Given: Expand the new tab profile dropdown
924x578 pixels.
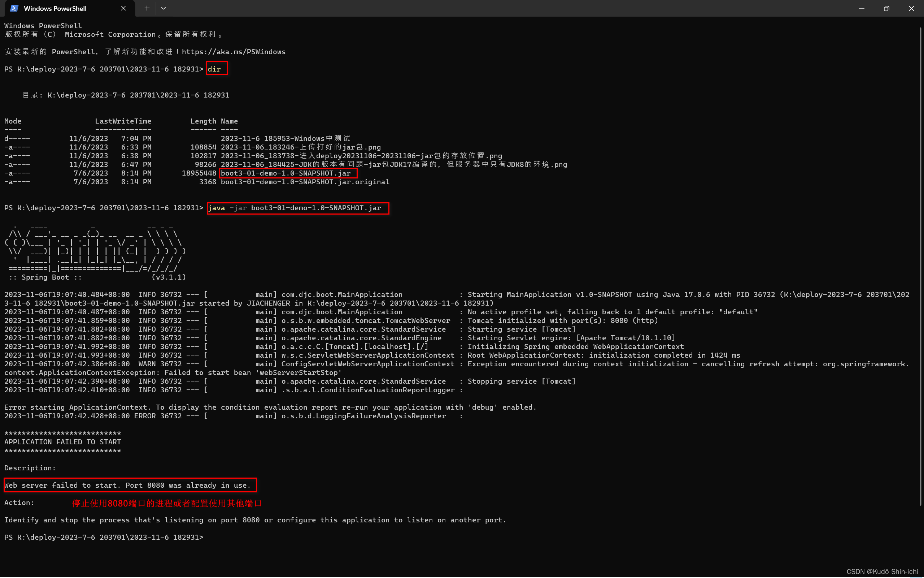Looking at the screenshot, I should tap(164, 8).
